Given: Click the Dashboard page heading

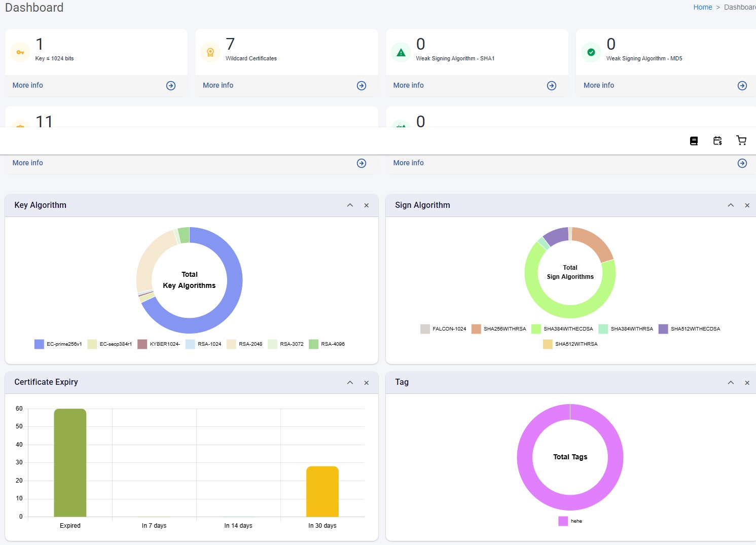Looking at the screenshot, I should point(34,8).
